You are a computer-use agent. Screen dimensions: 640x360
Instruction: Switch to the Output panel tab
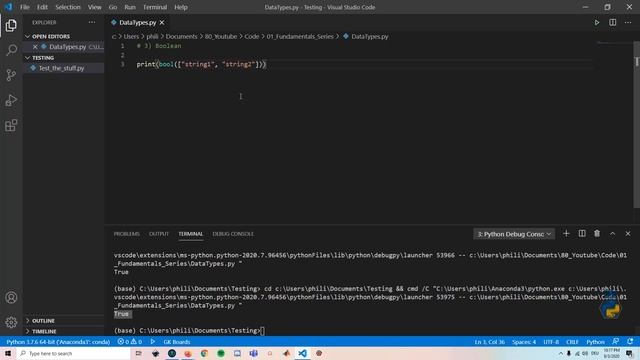(x=159, y=234)
